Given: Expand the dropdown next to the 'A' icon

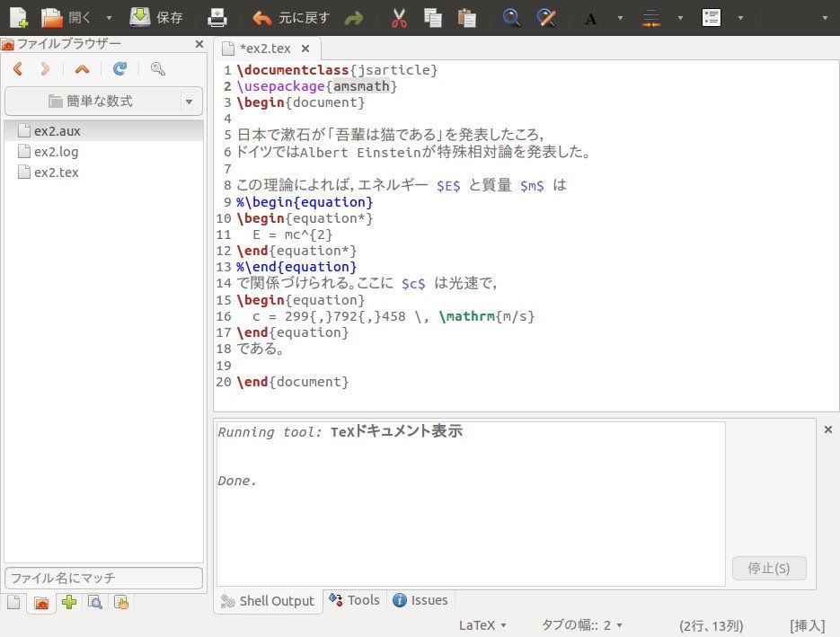Looking at the screenshot, I should coord(621,18).
